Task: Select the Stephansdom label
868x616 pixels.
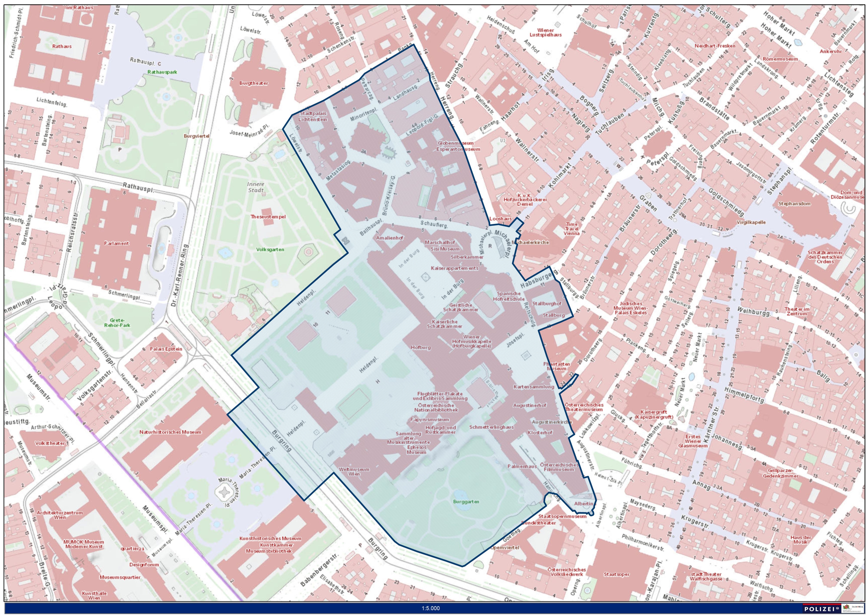Action: click(x=794, y=204)
